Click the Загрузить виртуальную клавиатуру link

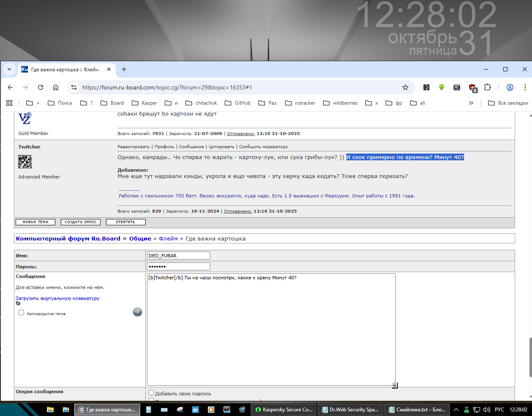pyautogui.click(x=57, y=298)
